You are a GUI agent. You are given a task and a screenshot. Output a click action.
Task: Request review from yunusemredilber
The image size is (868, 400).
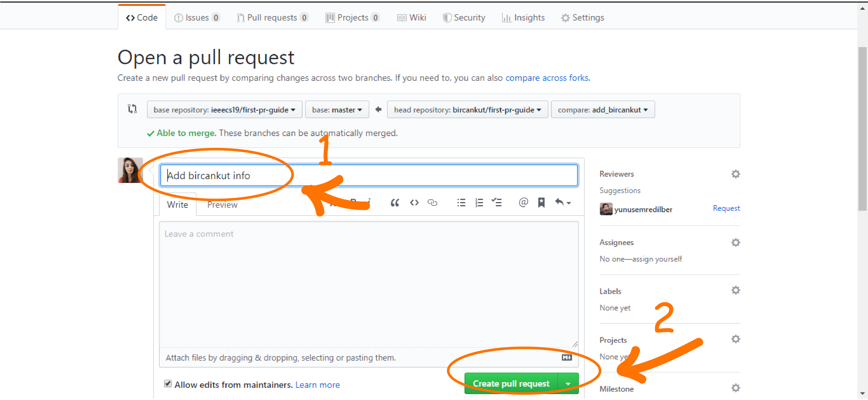(x=726, y=208)
